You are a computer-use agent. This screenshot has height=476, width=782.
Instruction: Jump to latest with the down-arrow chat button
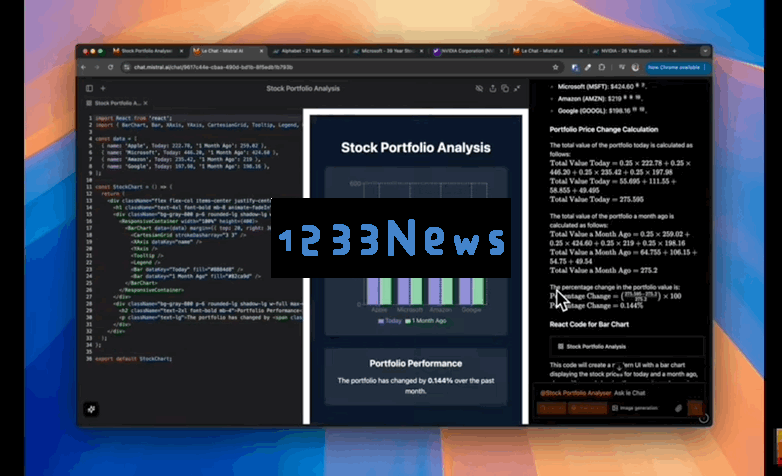click(x=619, y=367)
